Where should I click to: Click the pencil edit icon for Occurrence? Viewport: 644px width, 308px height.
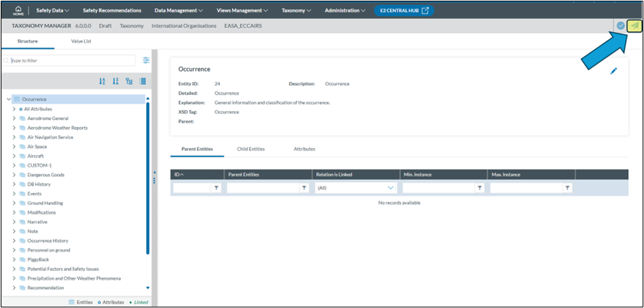[x=614, y=70]
